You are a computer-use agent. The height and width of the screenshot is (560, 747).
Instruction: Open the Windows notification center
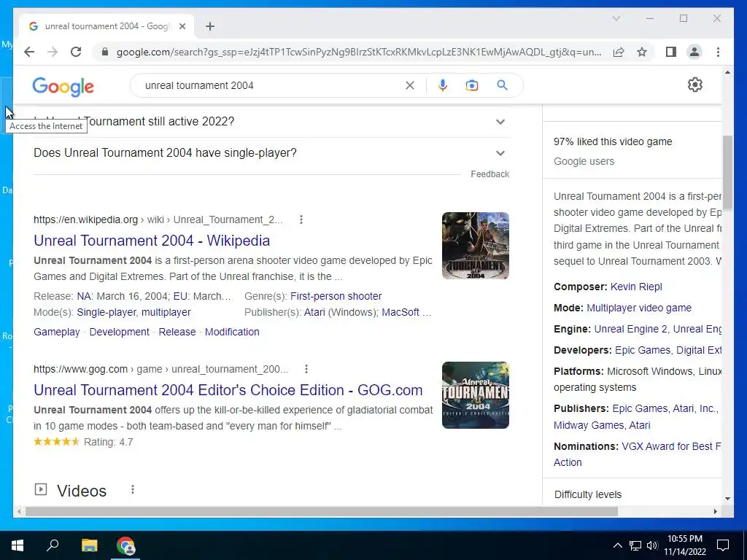point(723,545)
